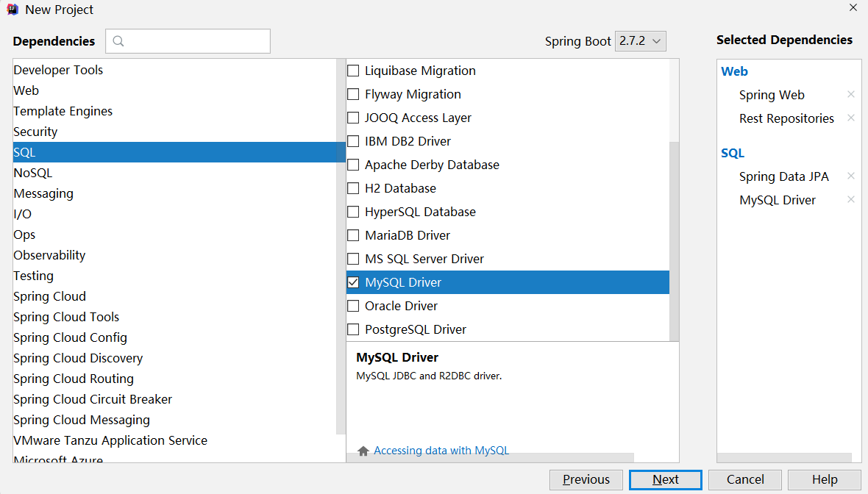Open the Testing category
The width and height of the screenshot is (868, 494).
(x=174, y=276)
